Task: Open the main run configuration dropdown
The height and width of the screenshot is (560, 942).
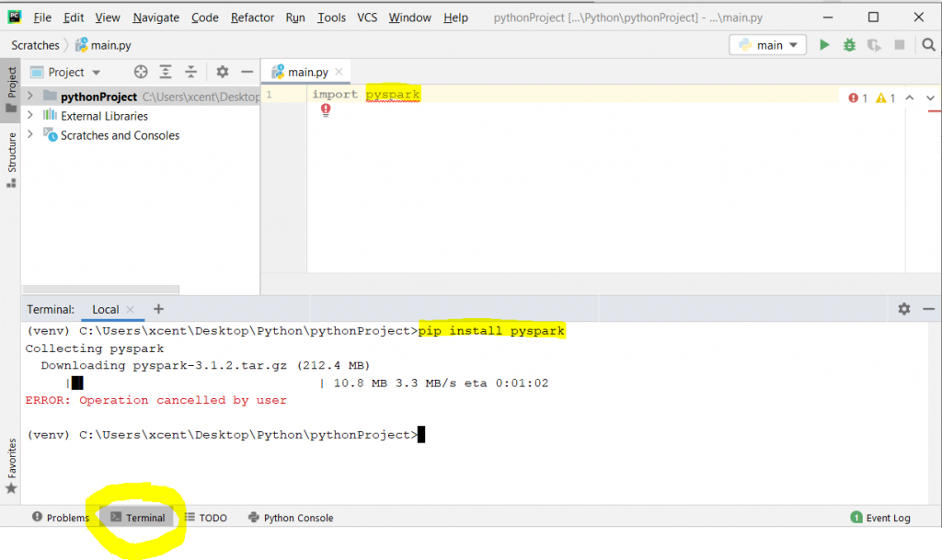Action: (767, 44)
